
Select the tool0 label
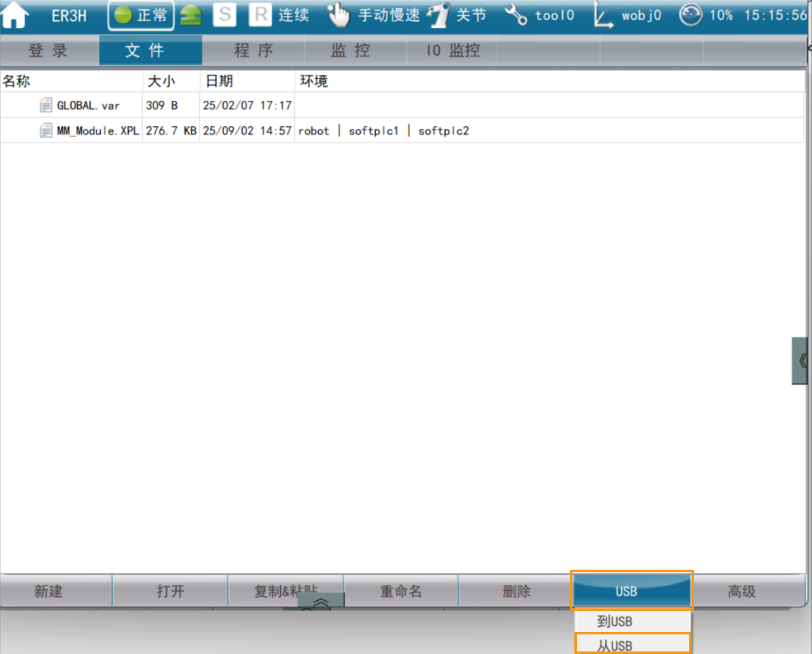pos(555,15)
